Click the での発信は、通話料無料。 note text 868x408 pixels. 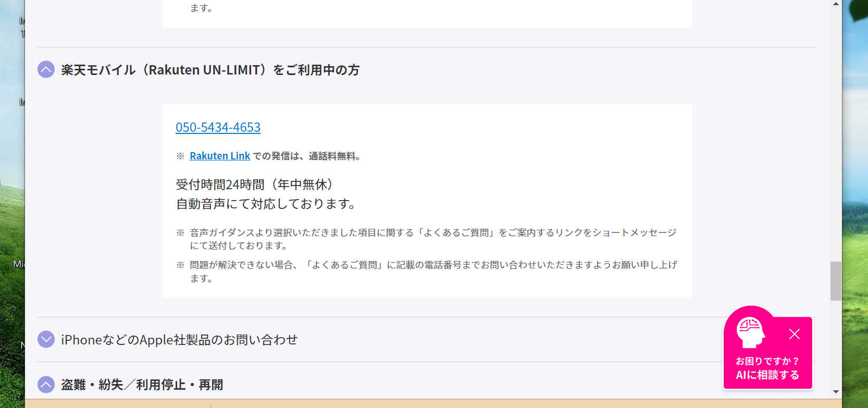pyautogui.click(x=308, y=156)
